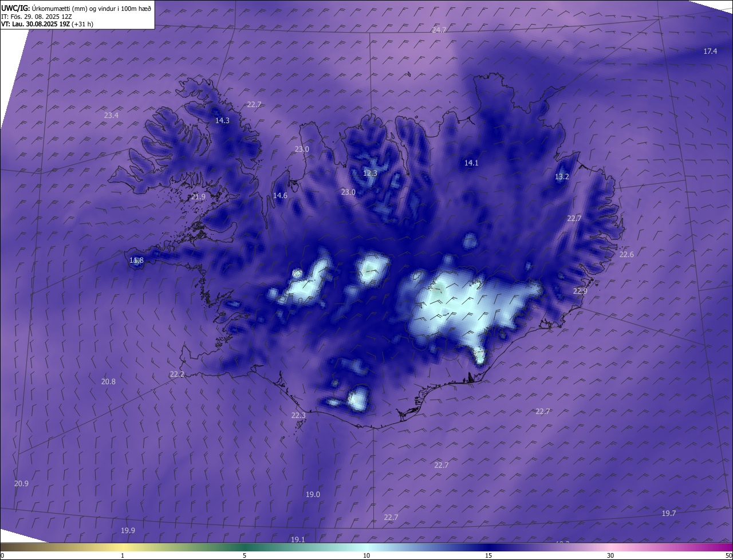The image size is (733, 560).
Task: Click the colorbar tick label 10
Action: pos(366,555)
